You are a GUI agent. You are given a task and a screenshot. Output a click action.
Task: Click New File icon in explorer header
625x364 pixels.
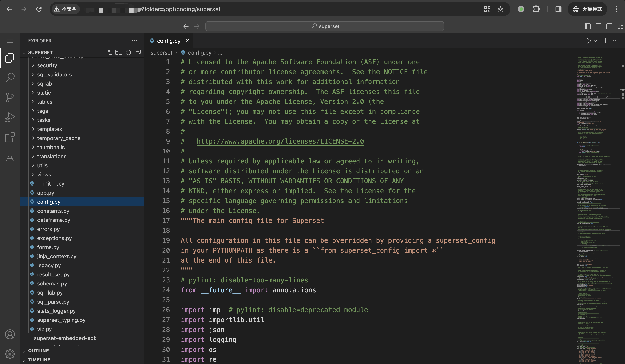pyautogui.click(x=108, y=52)
